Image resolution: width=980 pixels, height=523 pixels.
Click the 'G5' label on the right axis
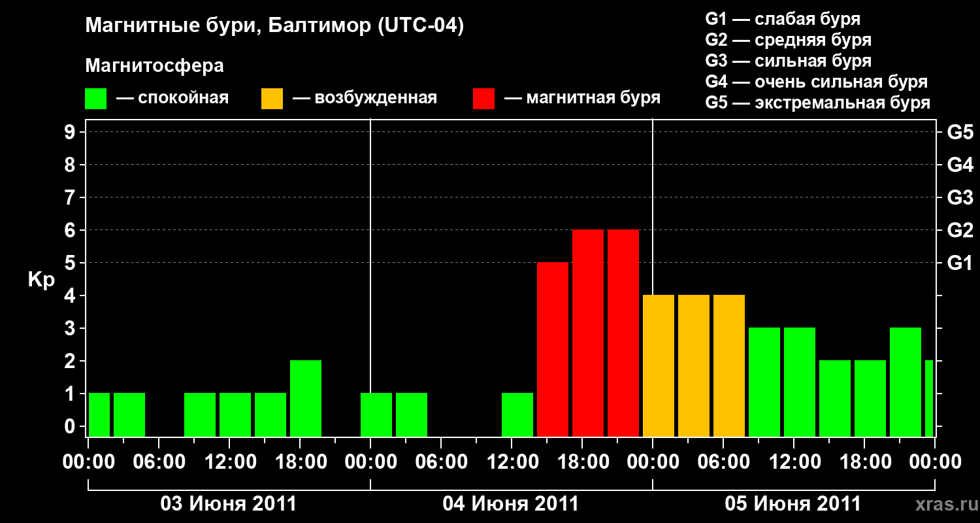(x=960, y=132)
